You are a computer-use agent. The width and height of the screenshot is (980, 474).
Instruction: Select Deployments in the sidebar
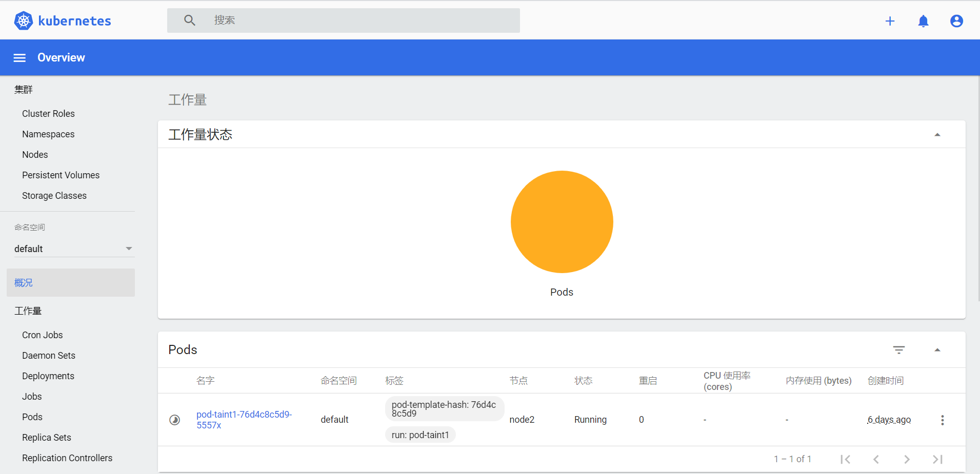(48, 376)
